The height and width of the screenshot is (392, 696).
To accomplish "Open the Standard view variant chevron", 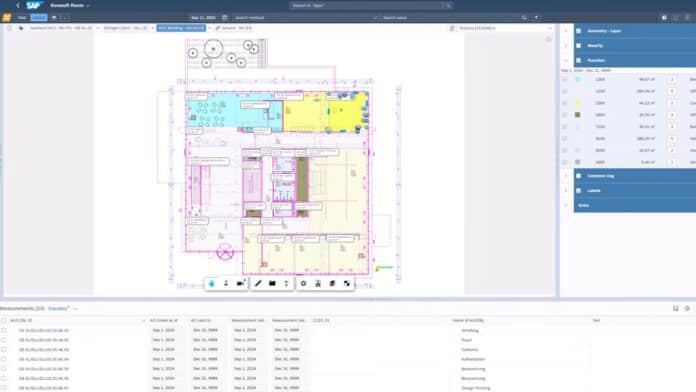I will (76, 309).
